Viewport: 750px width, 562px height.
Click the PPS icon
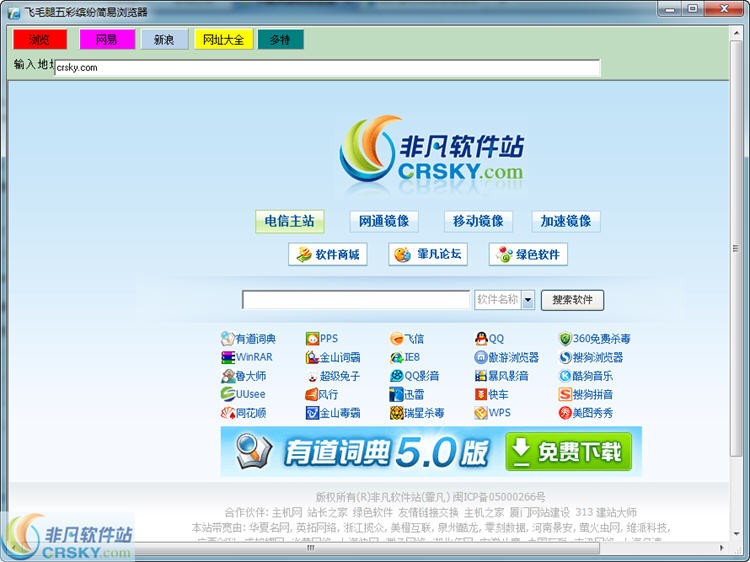pos(312,339)
